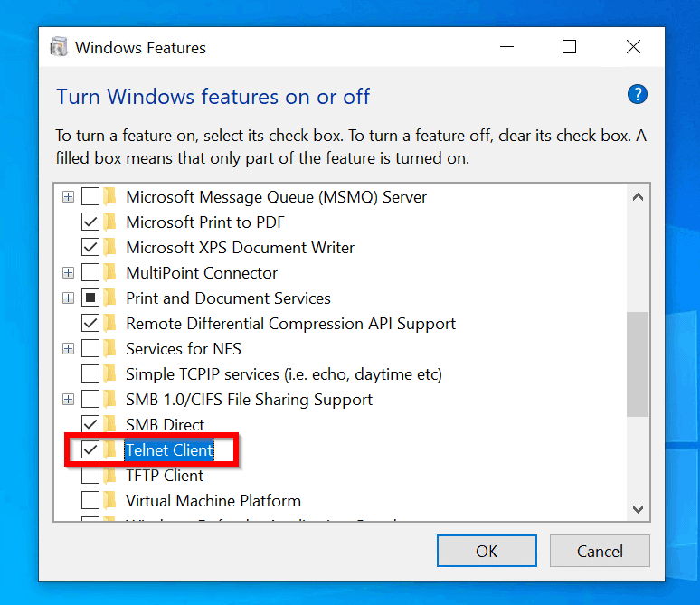Screen dimensions: 700x605
Task: Check the Microsoft Message Queue Server checkbox
Action: (90, 196)
